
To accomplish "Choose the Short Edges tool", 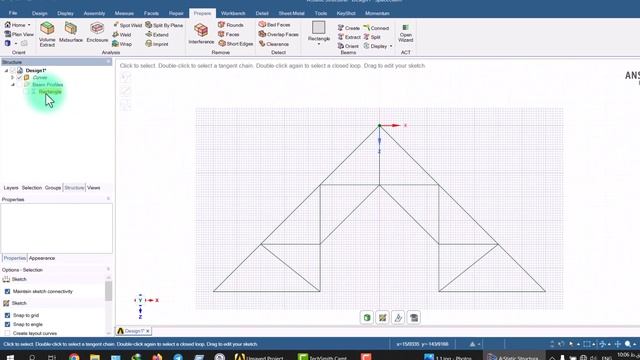I will pyautogui.click(x=236, y=44).
